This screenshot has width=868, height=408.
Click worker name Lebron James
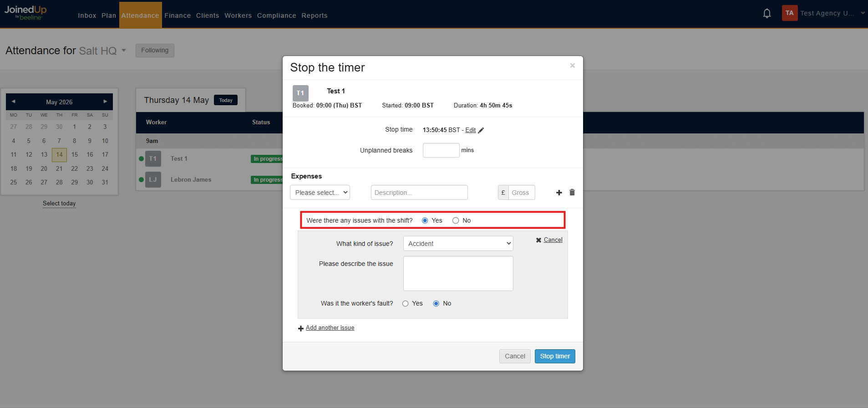tap(191, 180)
